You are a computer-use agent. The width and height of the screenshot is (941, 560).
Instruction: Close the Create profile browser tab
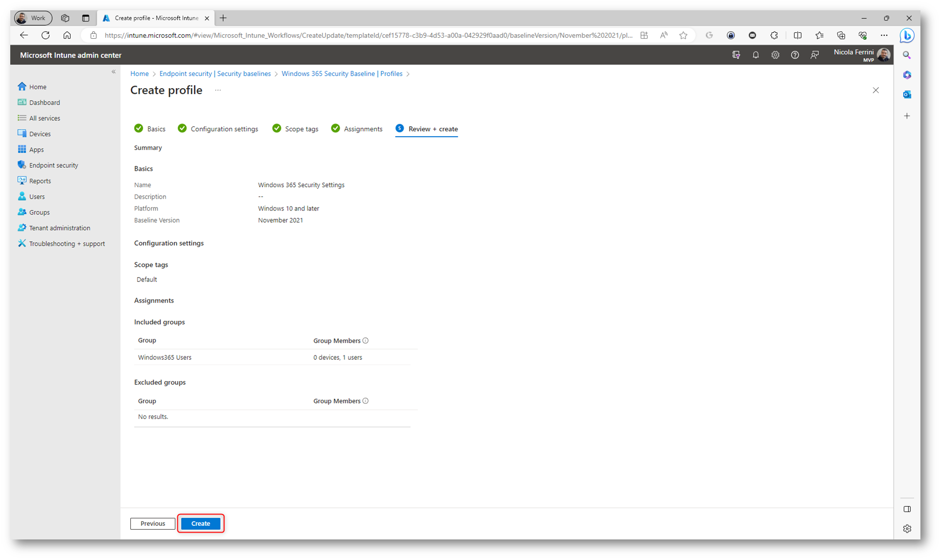click(207, 18)
